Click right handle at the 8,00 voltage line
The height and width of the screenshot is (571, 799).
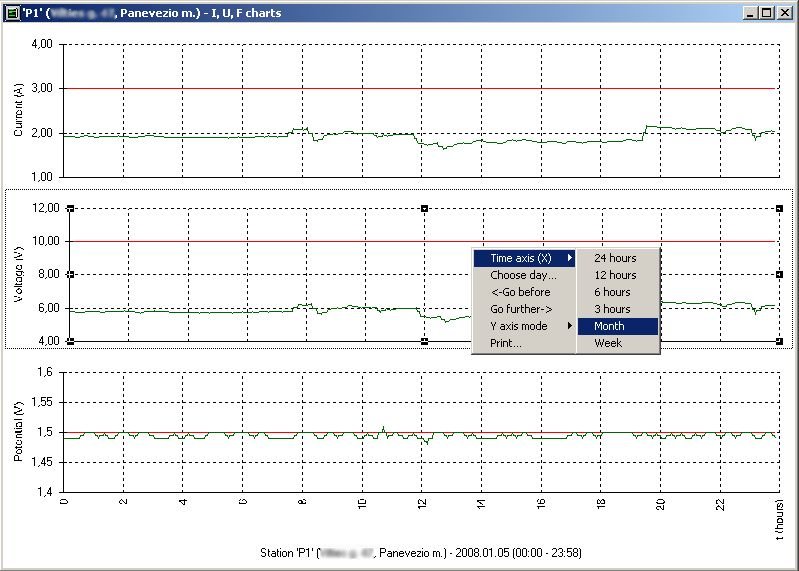[x=779, y=275]
